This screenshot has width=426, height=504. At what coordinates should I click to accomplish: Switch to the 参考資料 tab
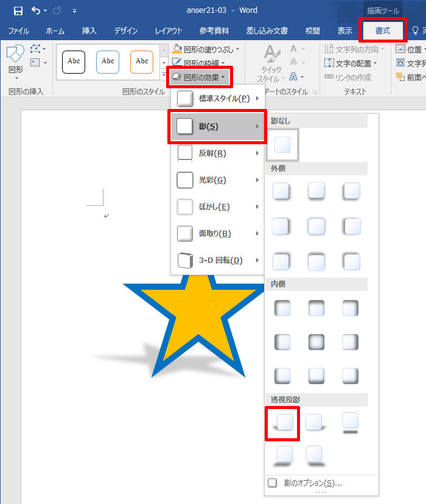point(214,31)
